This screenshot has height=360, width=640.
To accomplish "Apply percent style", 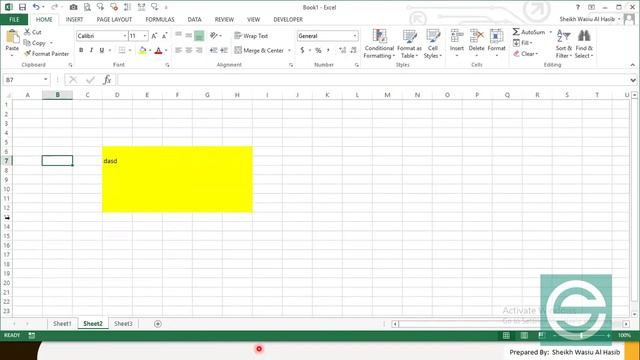I will coord(318,50).
